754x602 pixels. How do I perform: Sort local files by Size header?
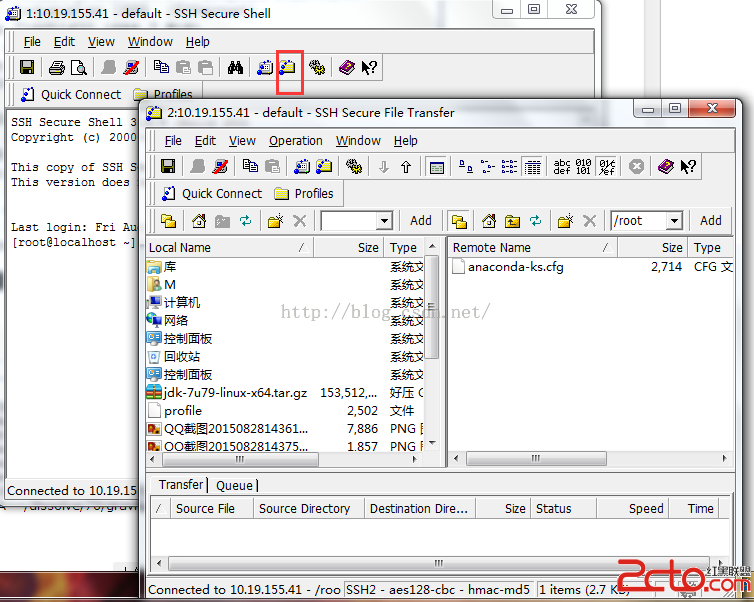tap(349, 248)
